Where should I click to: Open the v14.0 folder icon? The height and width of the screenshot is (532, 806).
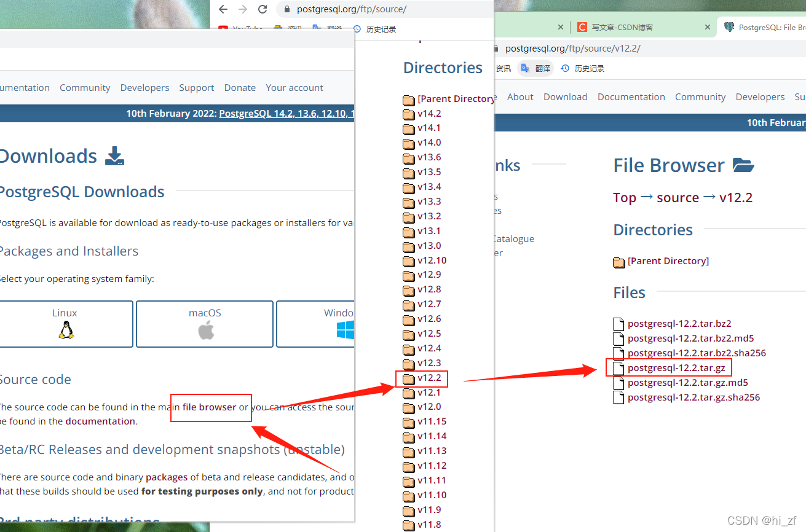[409, 143]
